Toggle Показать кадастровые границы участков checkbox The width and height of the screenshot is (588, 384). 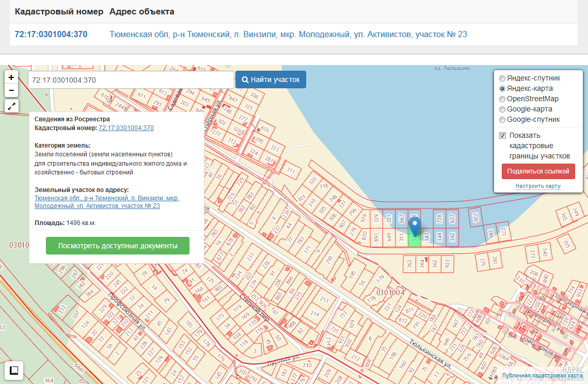click(502, 135)
